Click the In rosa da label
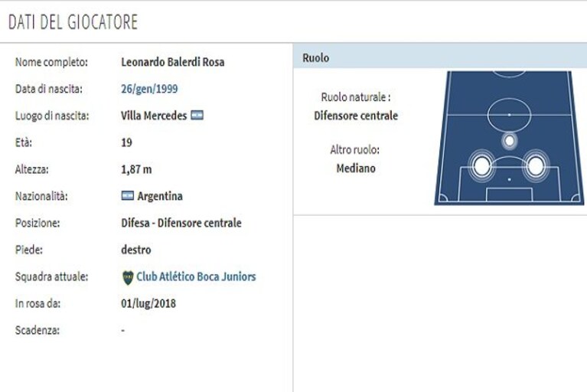The width and height of the screenshot is (587, 392). [38, 303]
